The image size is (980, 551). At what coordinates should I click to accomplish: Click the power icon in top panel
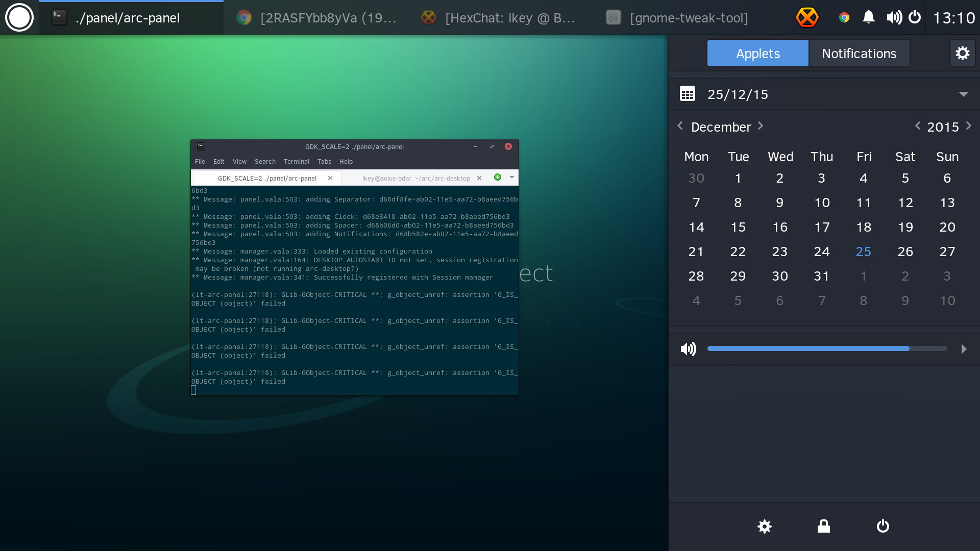[x=915, y=18]
